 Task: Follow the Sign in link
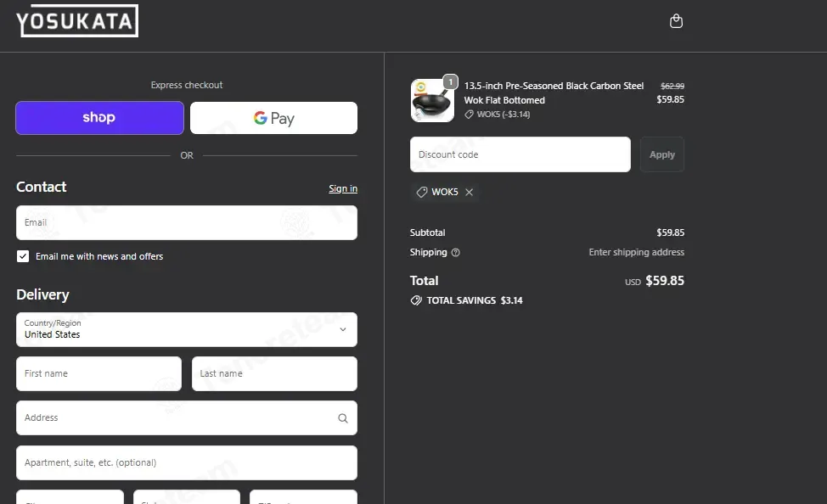pyautogui.click(x=343, y=188)
